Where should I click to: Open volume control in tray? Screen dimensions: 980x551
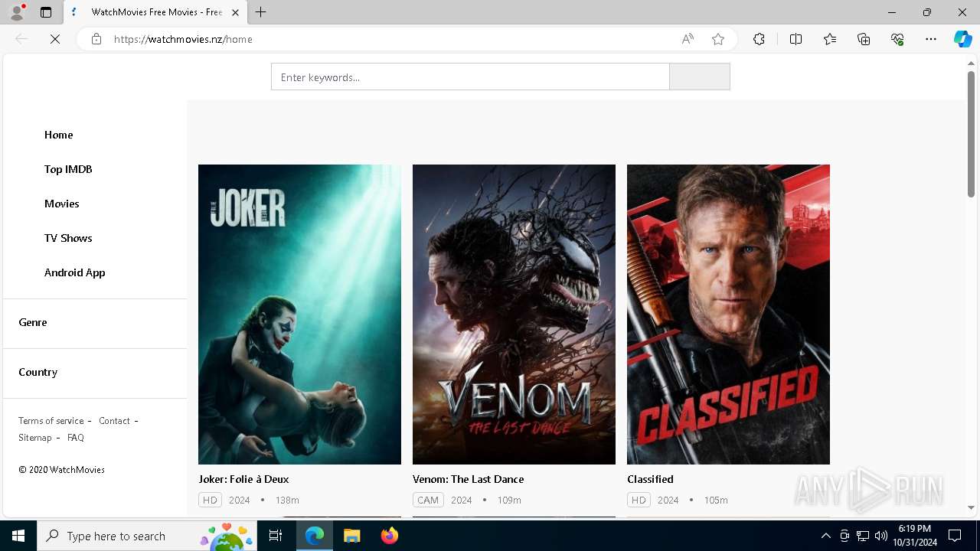point(880,536)
